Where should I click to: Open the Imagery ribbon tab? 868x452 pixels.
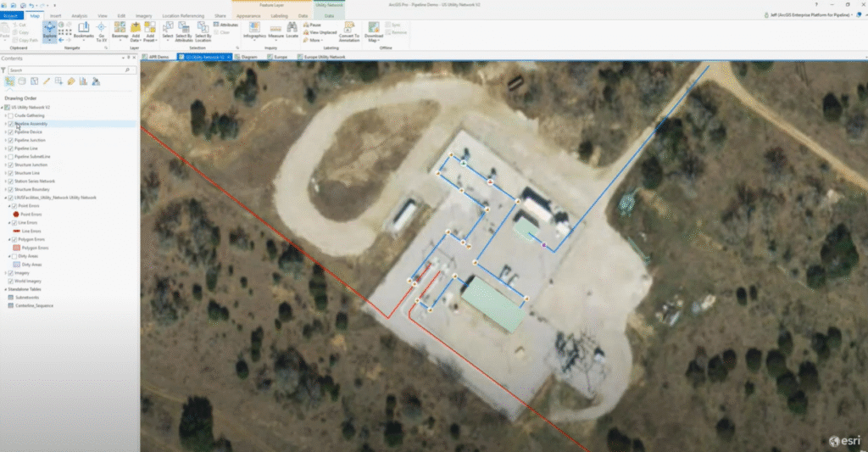point(143,16)
